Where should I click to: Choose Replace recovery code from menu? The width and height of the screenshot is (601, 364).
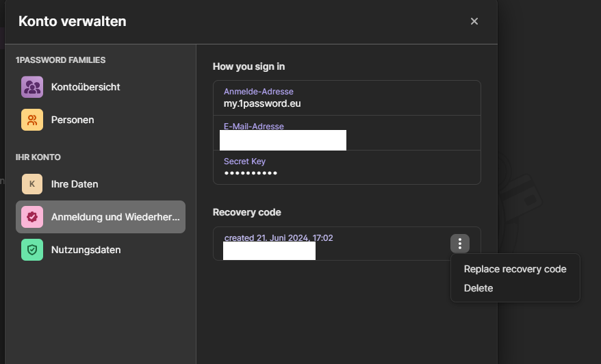point(515,269)
